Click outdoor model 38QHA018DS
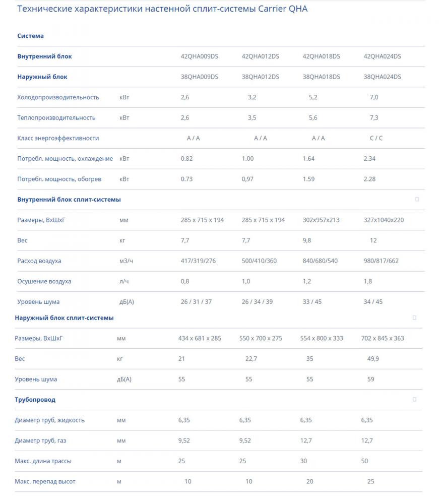Screen dimensions: 441x504 [x=321, y=77]
